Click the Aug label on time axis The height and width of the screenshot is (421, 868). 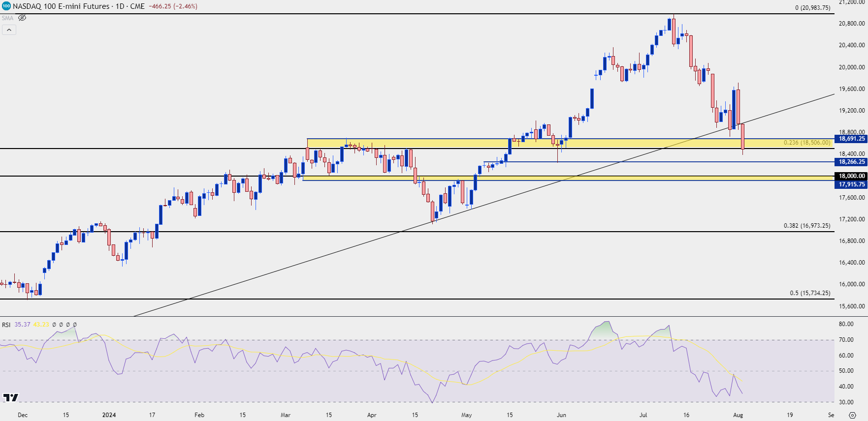738,415
